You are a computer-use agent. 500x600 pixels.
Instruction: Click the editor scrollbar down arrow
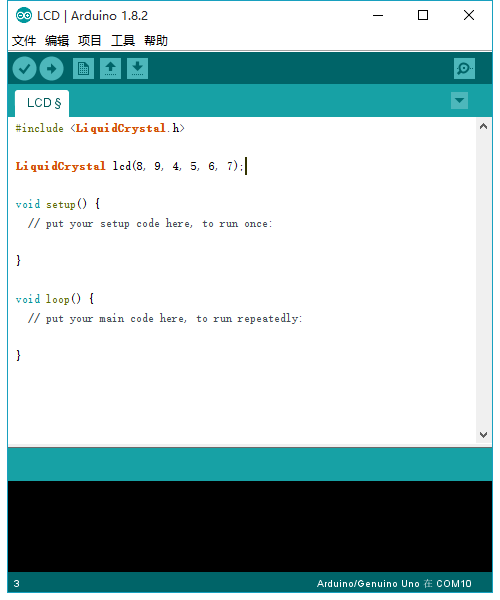click(484, 435)
